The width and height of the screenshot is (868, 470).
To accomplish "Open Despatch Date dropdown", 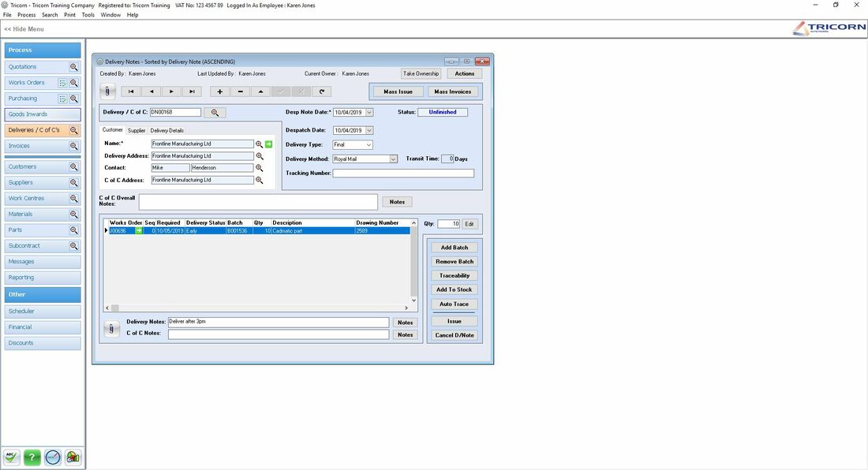I will (369, 130).
